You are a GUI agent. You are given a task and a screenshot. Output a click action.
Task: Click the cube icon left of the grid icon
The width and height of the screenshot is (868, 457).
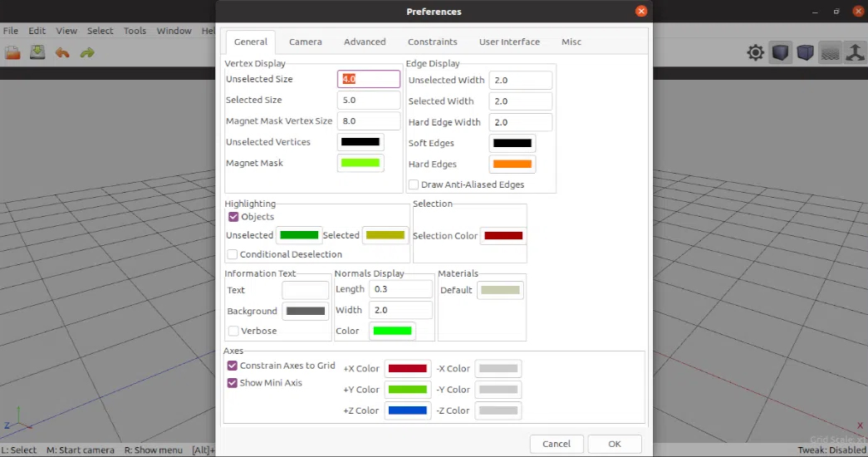coord(805,53)
